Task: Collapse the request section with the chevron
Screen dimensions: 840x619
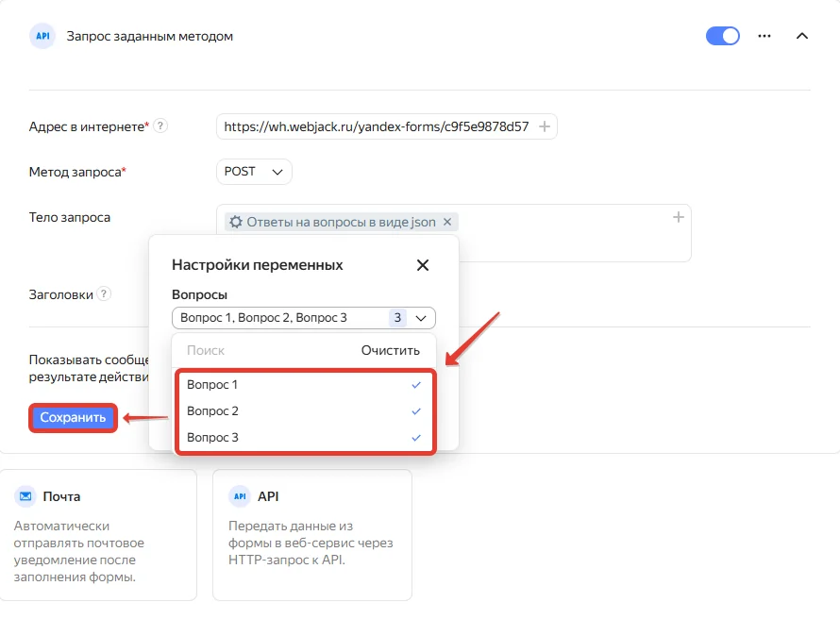Action: point(802,36)
